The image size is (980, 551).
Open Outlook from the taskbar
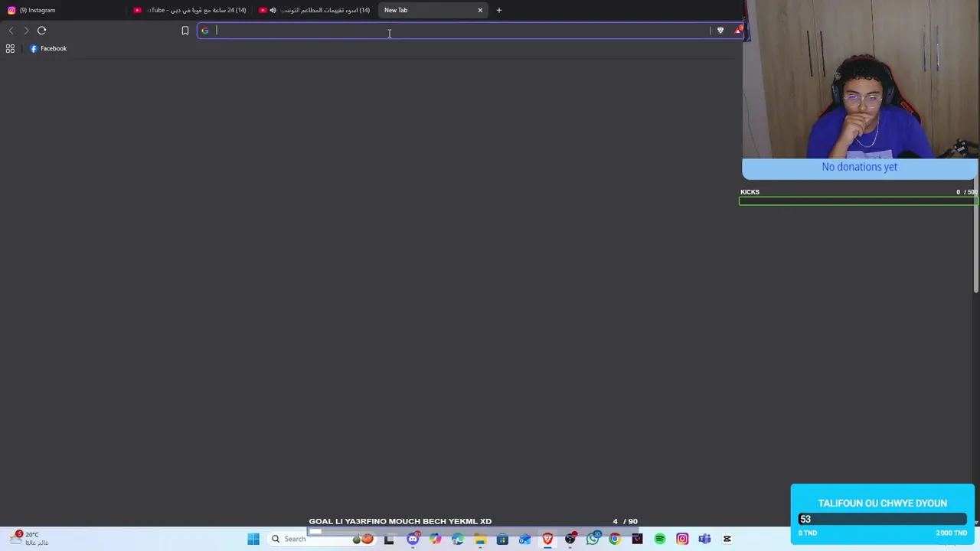pos(524,539)
